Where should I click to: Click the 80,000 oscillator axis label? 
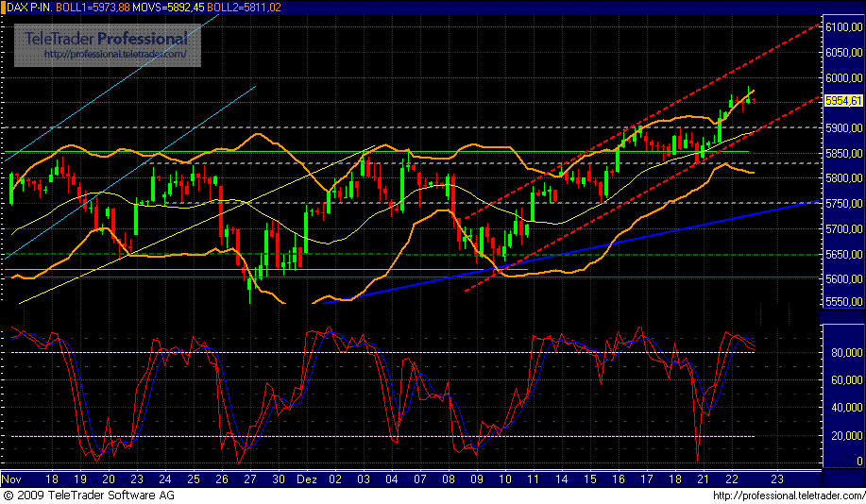pyautogui.click(x=847, y=353)
